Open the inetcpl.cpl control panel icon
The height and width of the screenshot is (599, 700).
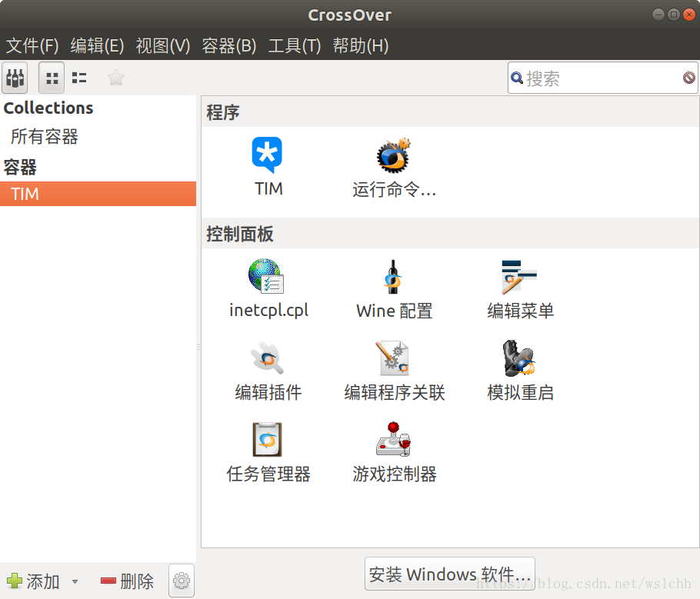click(x=266, y=276)
